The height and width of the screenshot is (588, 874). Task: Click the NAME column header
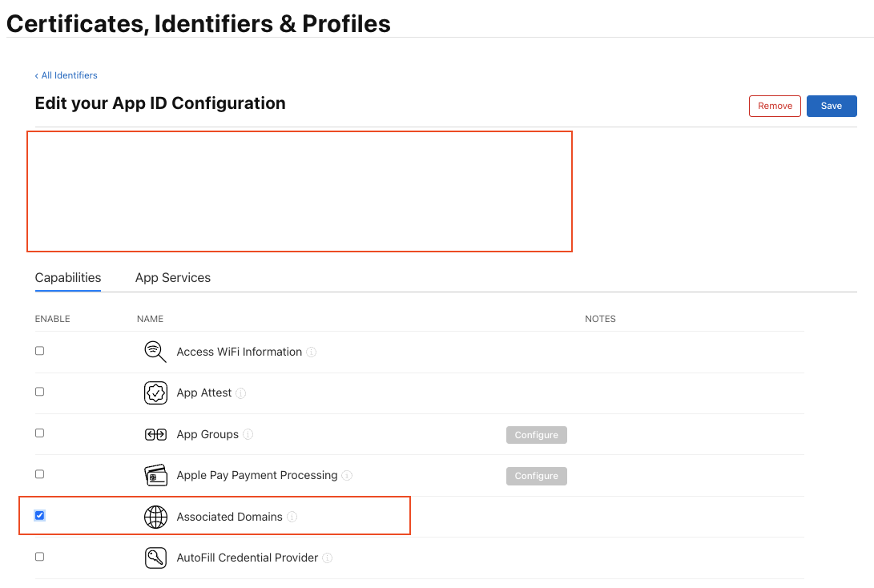150,319
